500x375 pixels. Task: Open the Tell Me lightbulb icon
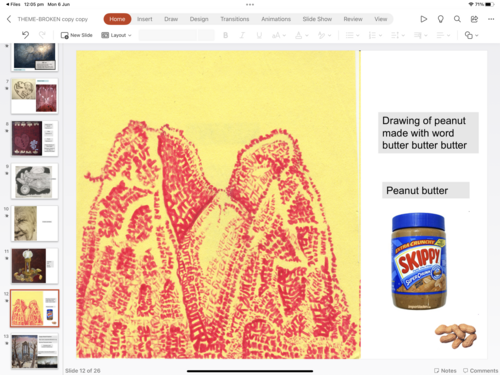440,19
